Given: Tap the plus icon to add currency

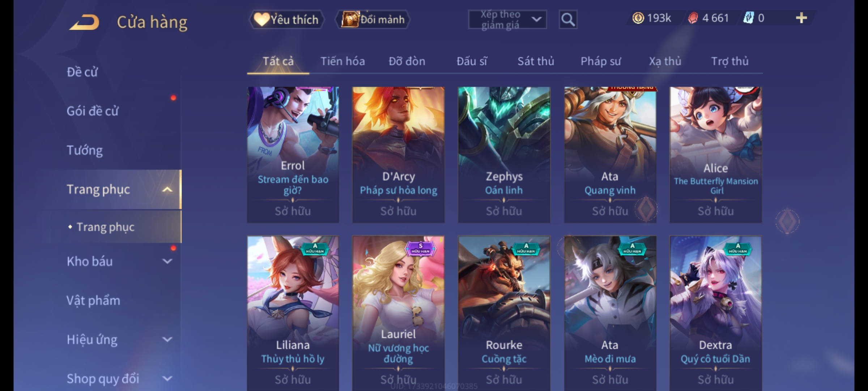Looking at the screenshot, I should [801, 18].
